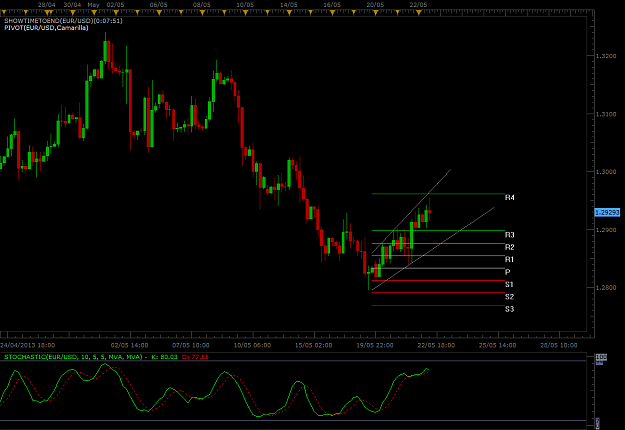
Task: Click the May month label on top axis
Action: coord(93,5)
